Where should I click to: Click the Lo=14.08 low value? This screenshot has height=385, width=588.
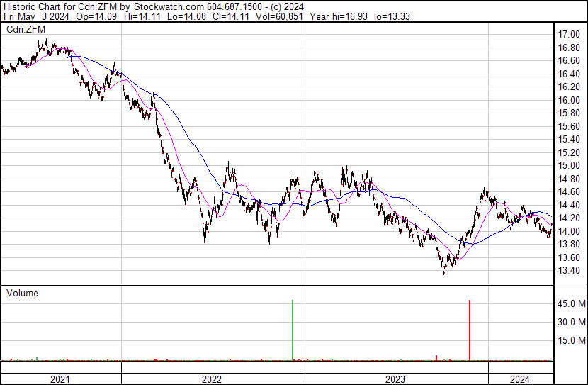click(x=186, y=16)
